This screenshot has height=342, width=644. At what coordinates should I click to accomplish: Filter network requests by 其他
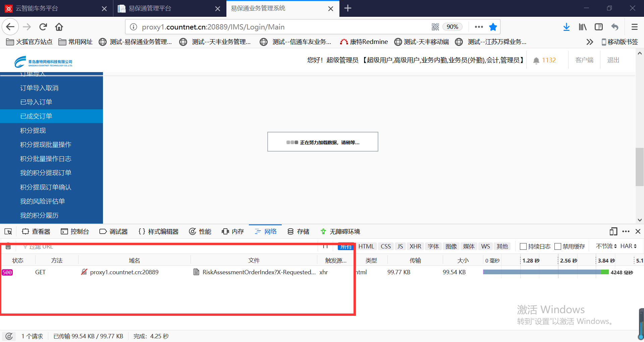click(502, 246)
